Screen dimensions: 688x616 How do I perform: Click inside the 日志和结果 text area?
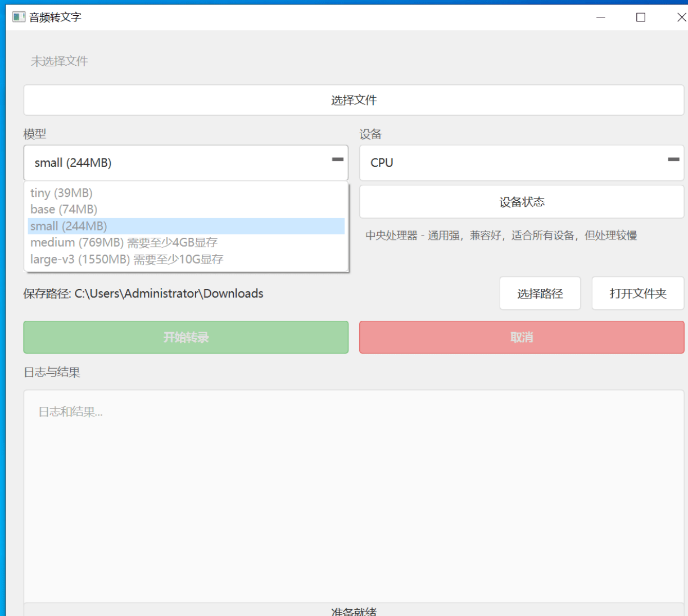coord(354,495)
